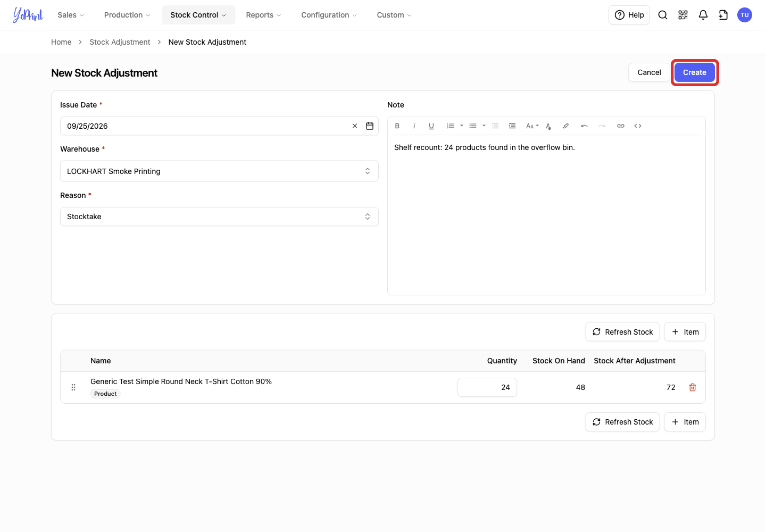The image size is (766, 532).
Task: Expand the Configuration menu
Action: (329, 15)
